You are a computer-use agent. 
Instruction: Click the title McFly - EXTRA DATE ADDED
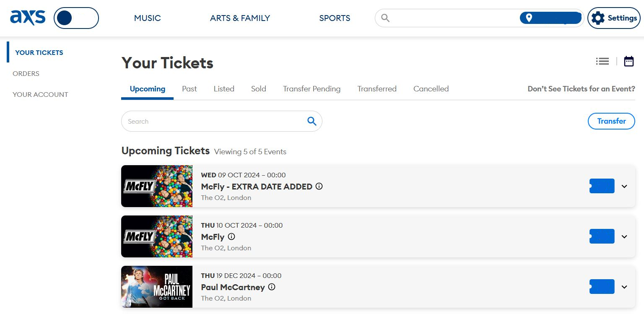257,187
